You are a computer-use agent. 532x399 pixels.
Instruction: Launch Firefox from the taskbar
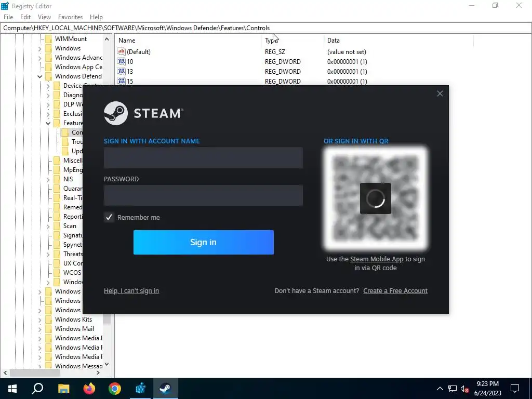89,389
